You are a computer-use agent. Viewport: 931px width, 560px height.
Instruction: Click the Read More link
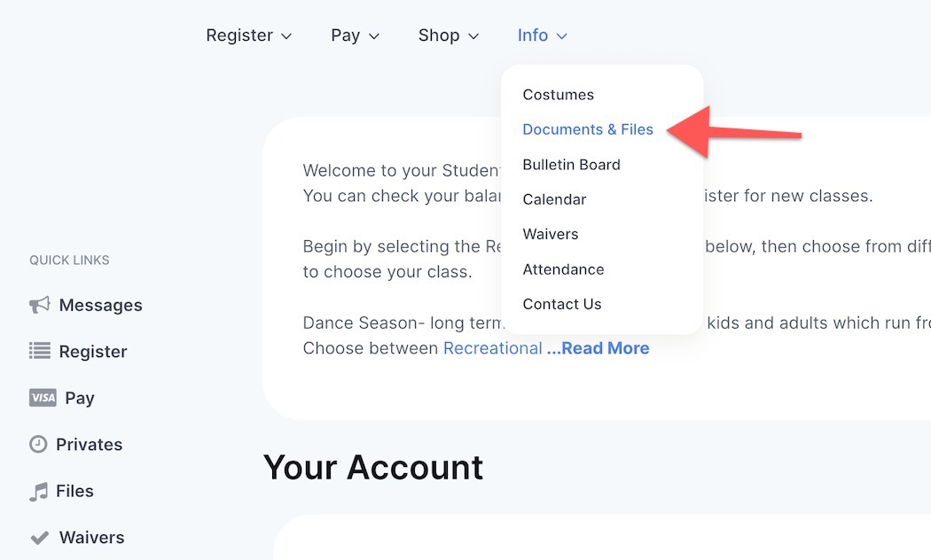(x=598, y=348)
